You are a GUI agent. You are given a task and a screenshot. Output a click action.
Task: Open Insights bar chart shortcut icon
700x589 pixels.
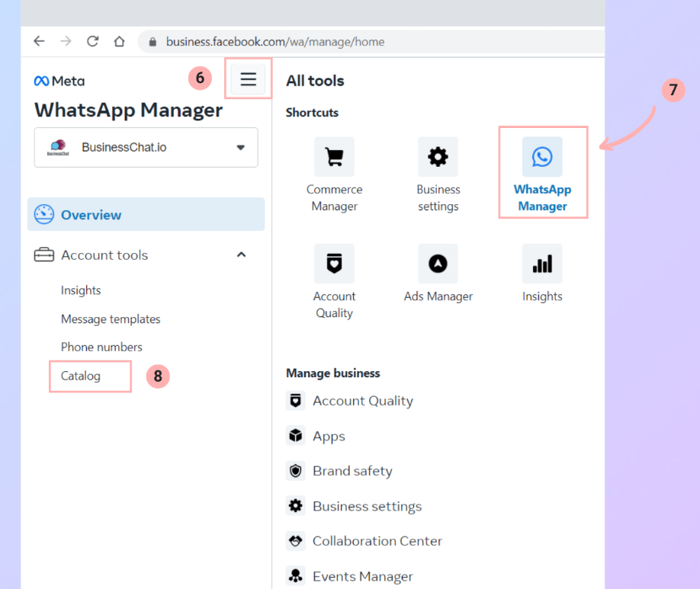tap(542, 264)
